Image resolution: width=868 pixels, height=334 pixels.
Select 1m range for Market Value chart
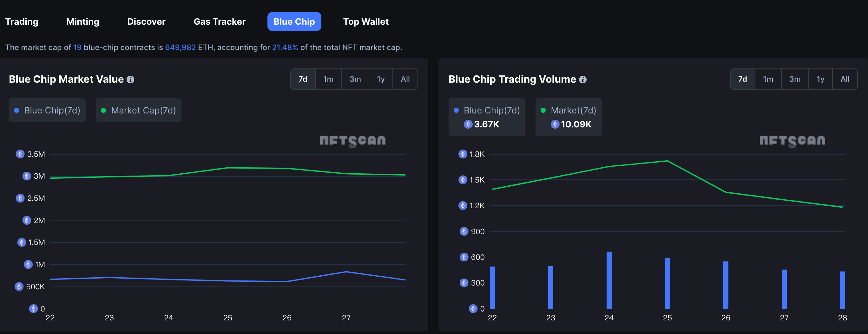pos(328,79)
